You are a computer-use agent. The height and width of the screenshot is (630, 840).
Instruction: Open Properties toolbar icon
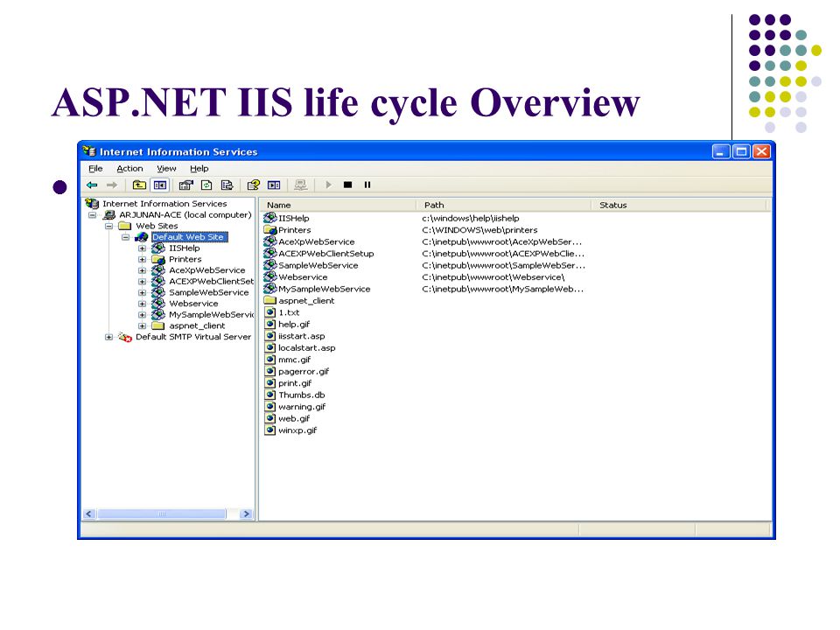click(x=185, y=185)
